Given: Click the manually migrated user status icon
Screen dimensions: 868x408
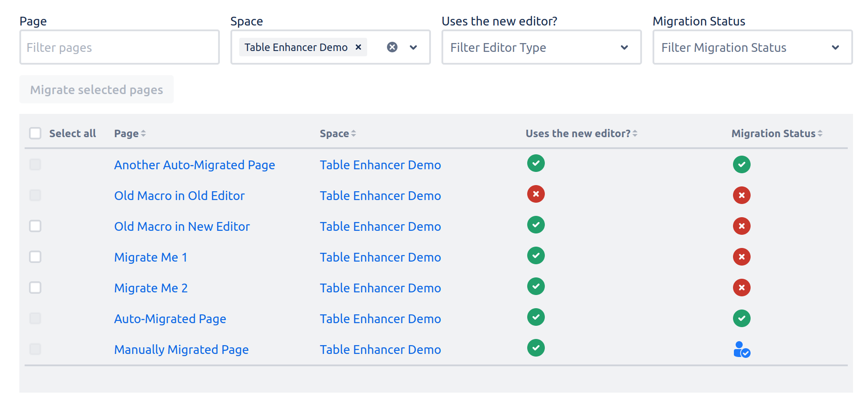Looking at the screenshot, I should click(741, 350).
